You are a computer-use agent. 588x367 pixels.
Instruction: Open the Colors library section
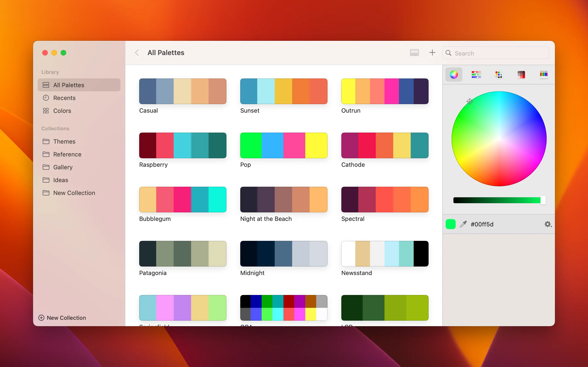tap(62, 111)
